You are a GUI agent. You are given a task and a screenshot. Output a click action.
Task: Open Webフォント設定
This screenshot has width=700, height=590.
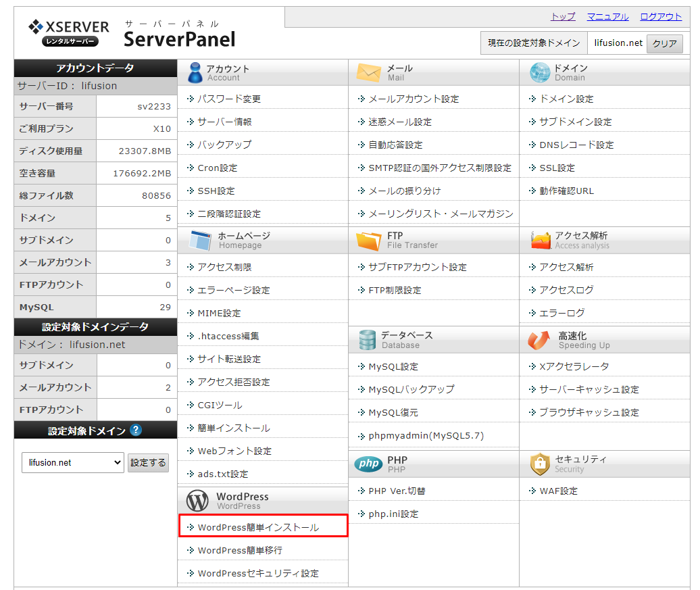[x=234, y=451]
